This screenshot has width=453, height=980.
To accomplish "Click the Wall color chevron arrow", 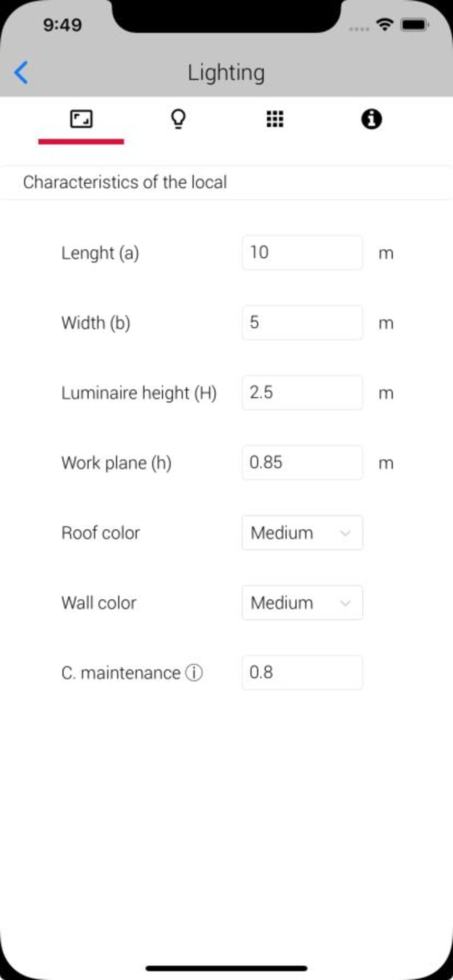I will (345, 603).
